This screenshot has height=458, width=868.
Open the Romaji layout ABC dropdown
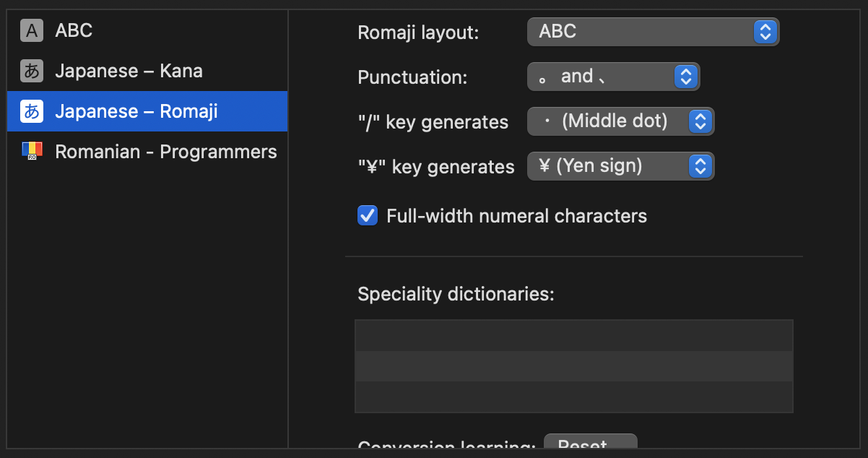(x=653, y=32)
